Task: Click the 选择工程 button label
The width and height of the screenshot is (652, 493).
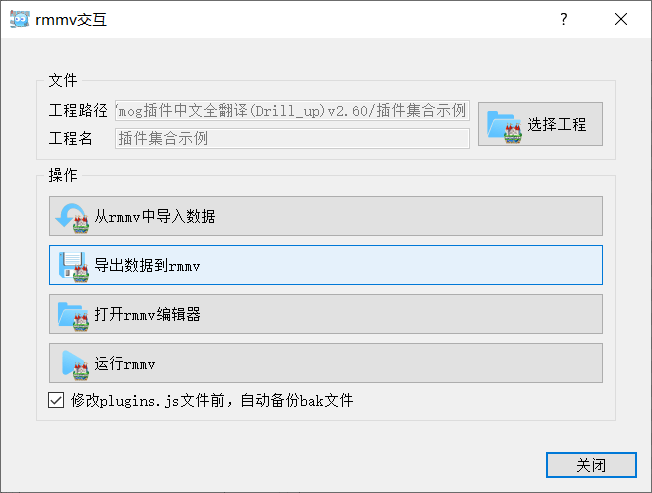Action: [557, 125]
